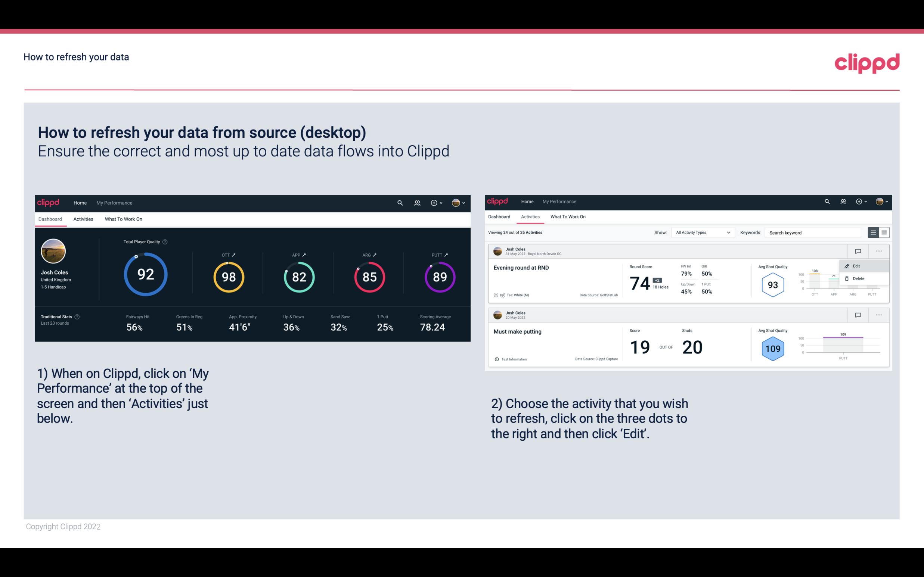
Task: Click Delete option on activity context menu
Action: [857, 278]
